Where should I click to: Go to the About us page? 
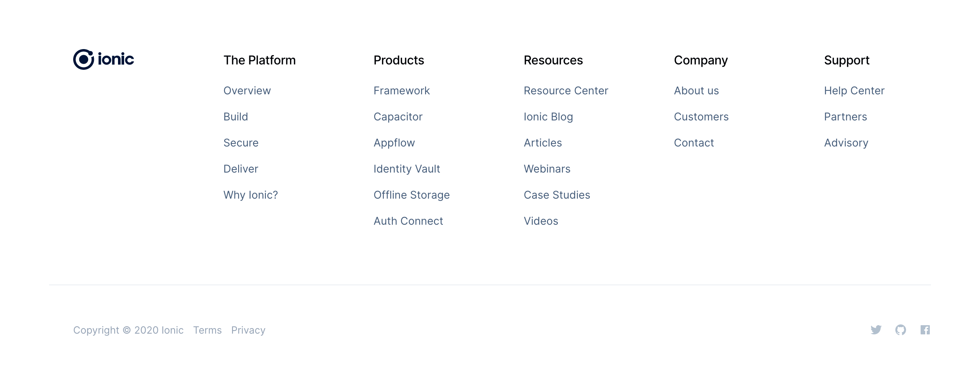click(696, 90)
